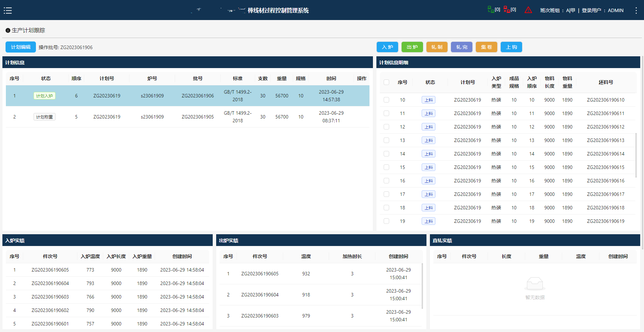Click the 上料 tag in detail row 13
The height and width of the screenshot is (332, 644).
[429, 140]
